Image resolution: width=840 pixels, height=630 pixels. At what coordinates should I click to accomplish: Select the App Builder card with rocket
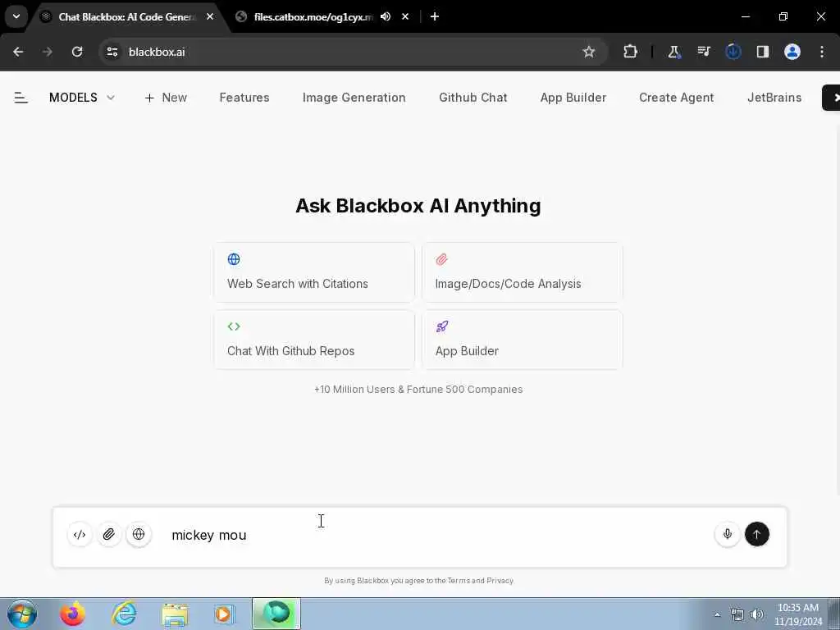tap(523, 340)
